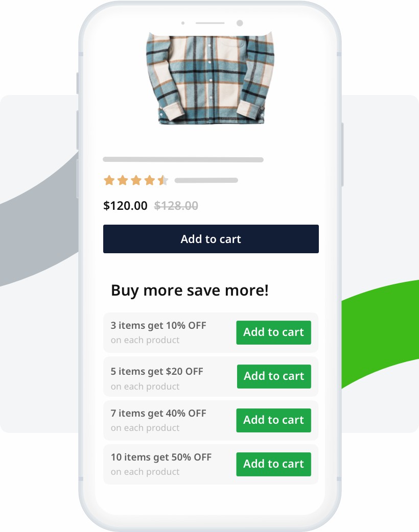419x532 pixels.
Task: Click Add to cart for 3 items 10% OFF
Action: 273,332
